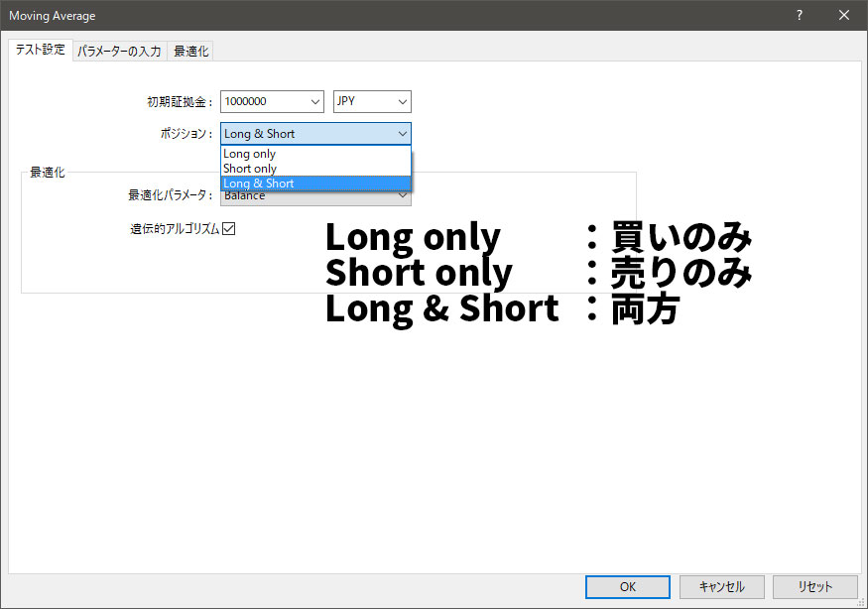The width and height of the screenshot is (868, 609).
Task: Collapse the ポジション dropdown via its arrow
Action: pyautogui.click(x=402, y=134)
